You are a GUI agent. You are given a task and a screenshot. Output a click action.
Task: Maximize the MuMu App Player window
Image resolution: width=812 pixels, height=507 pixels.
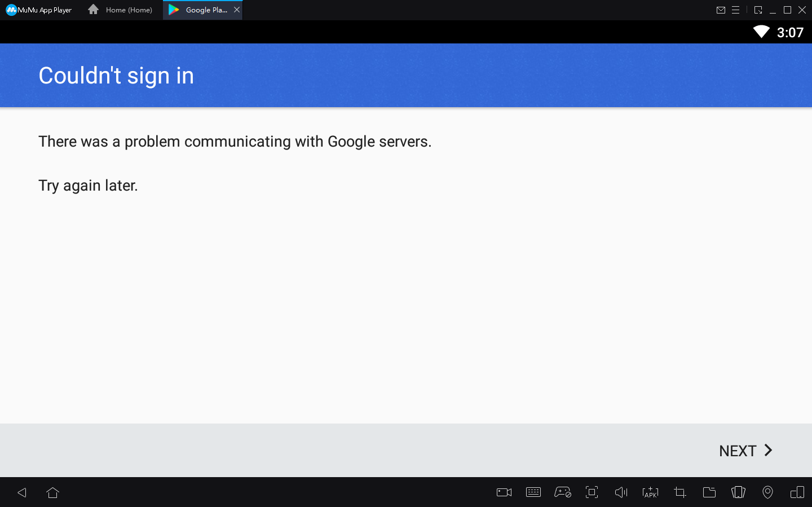point(787,10)
